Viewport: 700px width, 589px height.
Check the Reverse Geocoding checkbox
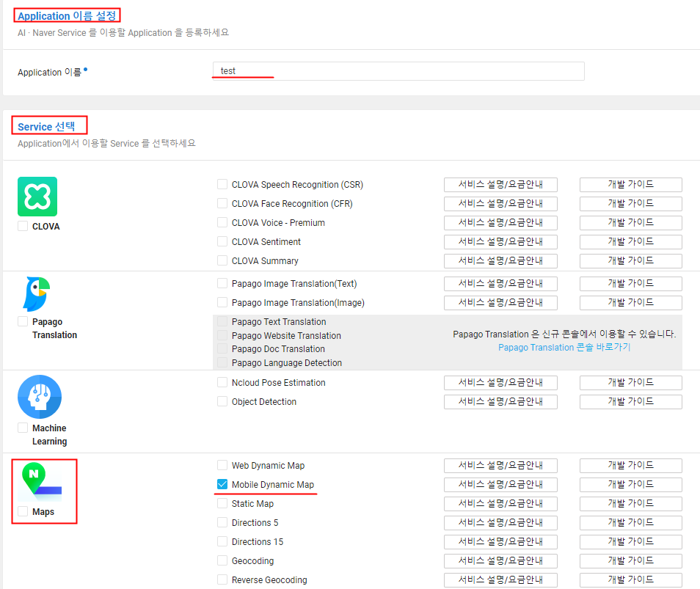tap(222, 579)
